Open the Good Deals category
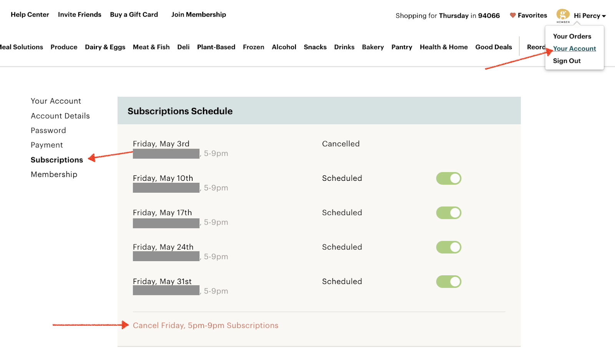 tap(494, 47)
